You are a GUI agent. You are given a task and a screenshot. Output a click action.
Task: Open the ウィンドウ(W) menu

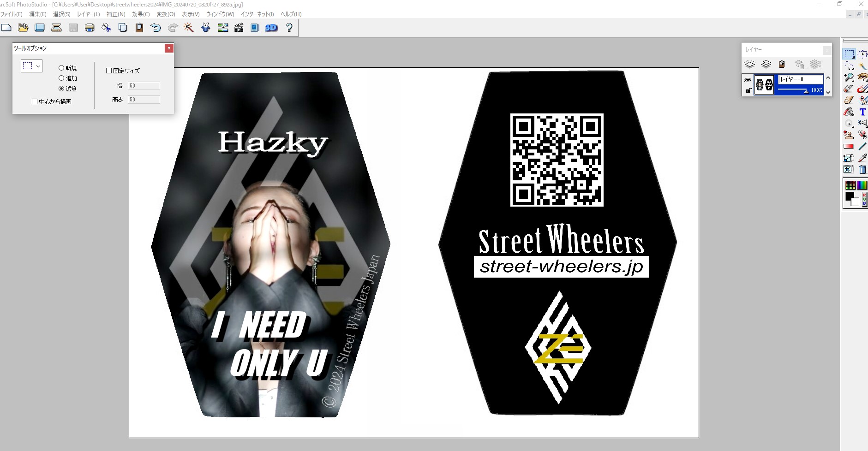point(220,14)
